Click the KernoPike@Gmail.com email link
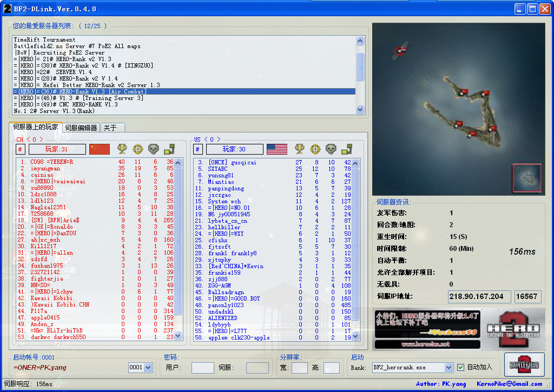 click(510, 384)
